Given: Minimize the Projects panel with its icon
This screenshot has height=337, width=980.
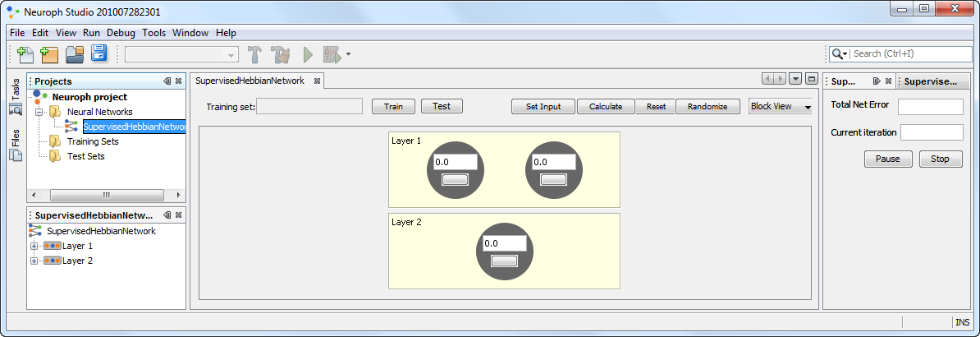Looking at the screenshot, I should [x=167, y=81].
